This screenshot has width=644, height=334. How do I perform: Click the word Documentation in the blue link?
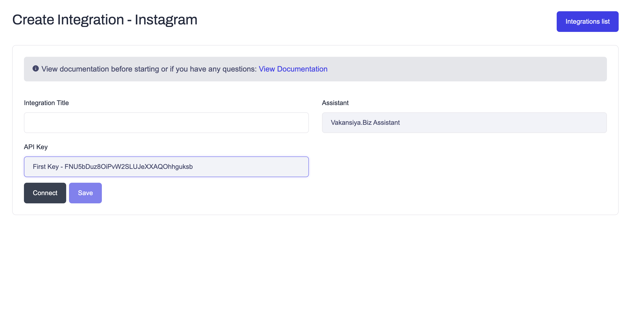302,69
